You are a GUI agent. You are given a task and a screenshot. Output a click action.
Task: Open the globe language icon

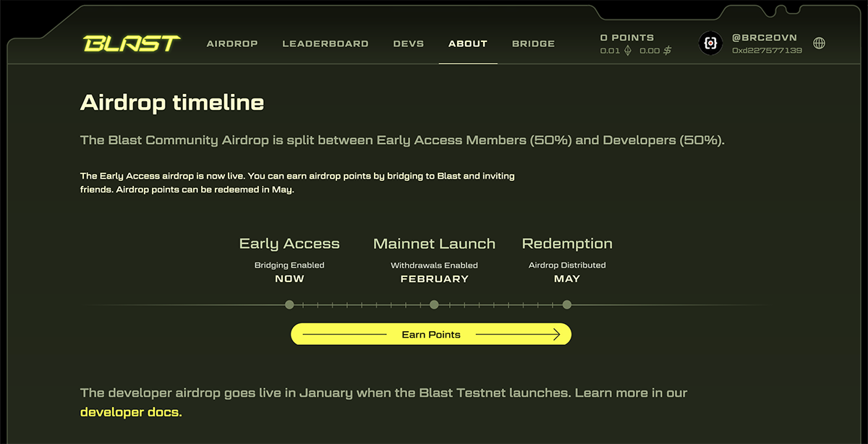pos(820,43)
